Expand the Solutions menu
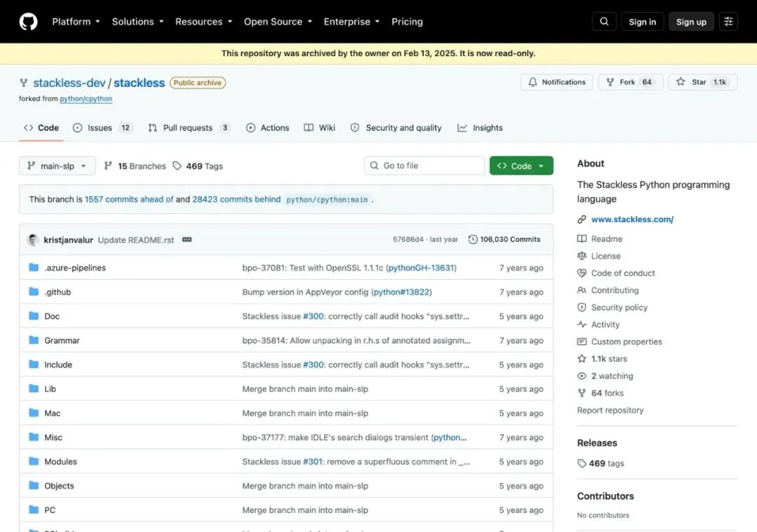This screenshot has width=757, height=532. pyautogui.click(x=137, y=22)
